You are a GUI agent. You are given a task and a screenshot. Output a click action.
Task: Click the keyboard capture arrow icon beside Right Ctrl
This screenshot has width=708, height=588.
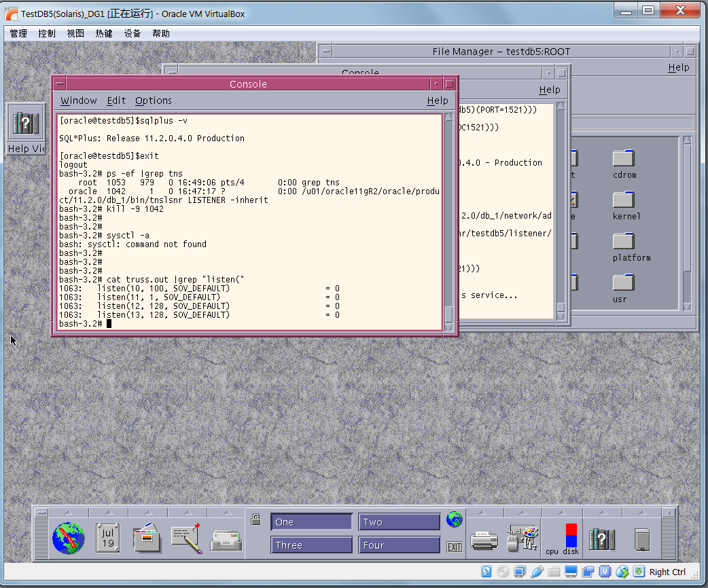point(639,572)
